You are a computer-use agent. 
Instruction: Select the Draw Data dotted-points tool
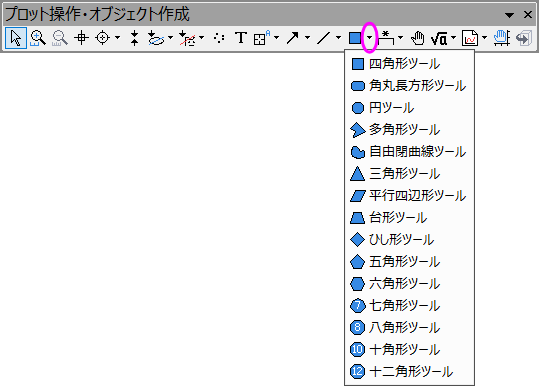[x=219, y=38]
